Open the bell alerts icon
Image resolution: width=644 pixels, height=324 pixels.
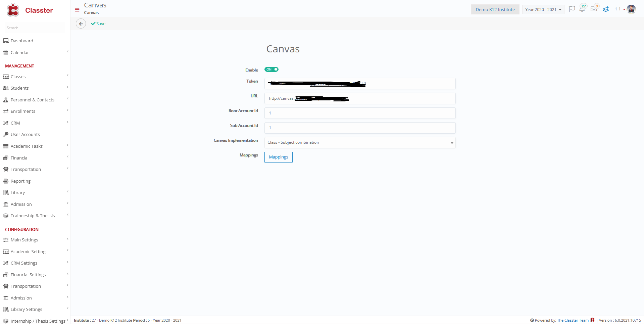[582, 9]
